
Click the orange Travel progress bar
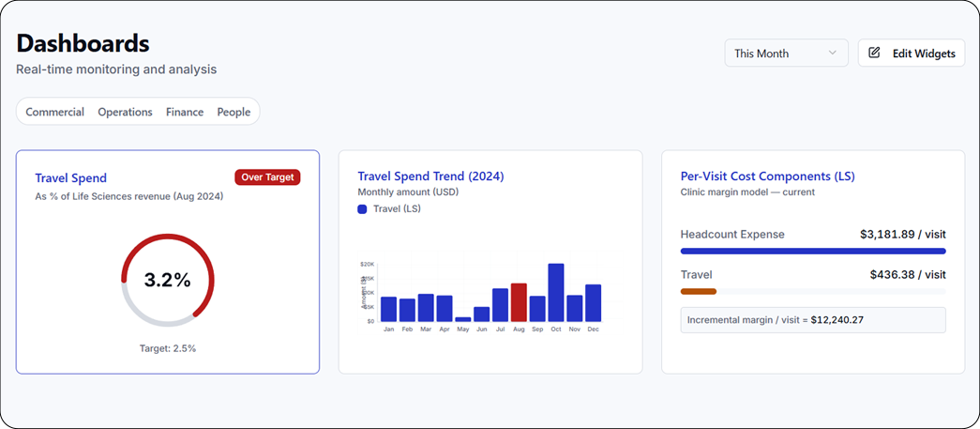click(699, 292)
